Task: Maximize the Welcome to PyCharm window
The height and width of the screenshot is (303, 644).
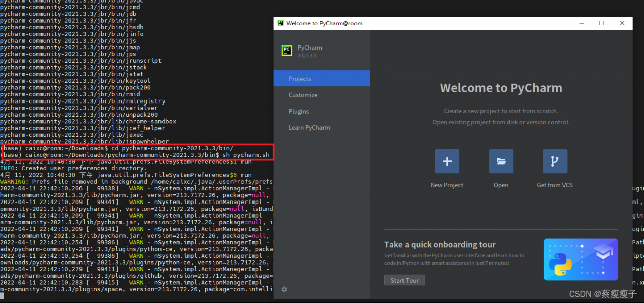Action: click(x=602, y=23)
